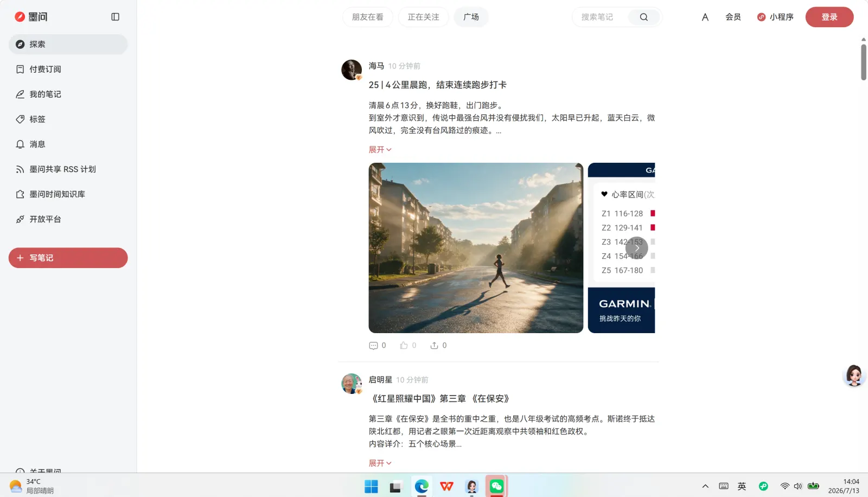Viewport: 868px width, 497px height.
Task: Open Microsoft Edge from taskbar
Action: coord(422,487)
